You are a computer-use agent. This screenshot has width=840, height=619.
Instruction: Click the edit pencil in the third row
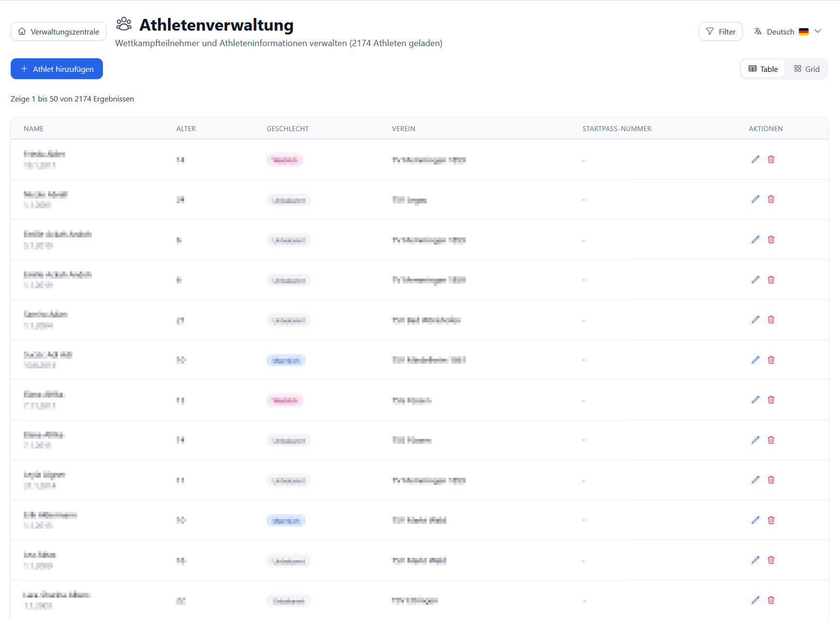[x=756, y=239]
